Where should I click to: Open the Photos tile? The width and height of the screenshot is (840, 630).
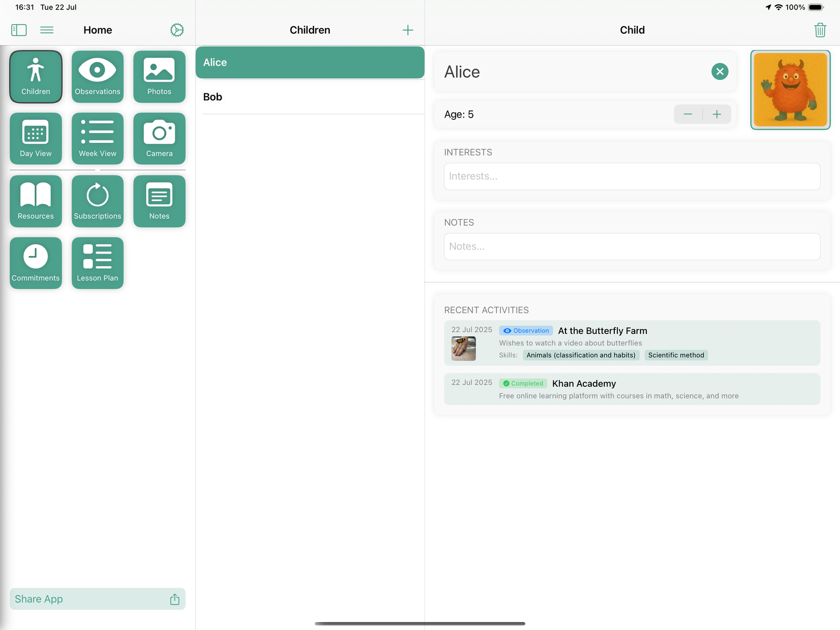pos(159,77)
